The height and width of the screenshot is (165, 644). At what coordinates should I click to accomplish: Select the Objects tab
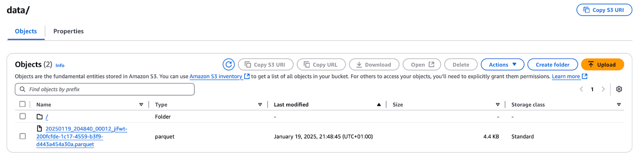(x=26, y=31)
